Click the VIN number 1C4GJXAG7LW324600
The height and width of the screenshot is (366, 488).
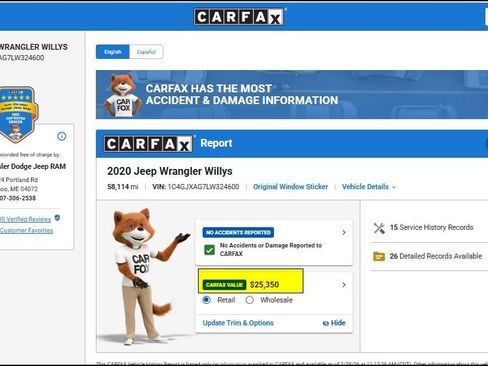pos(203,187)
